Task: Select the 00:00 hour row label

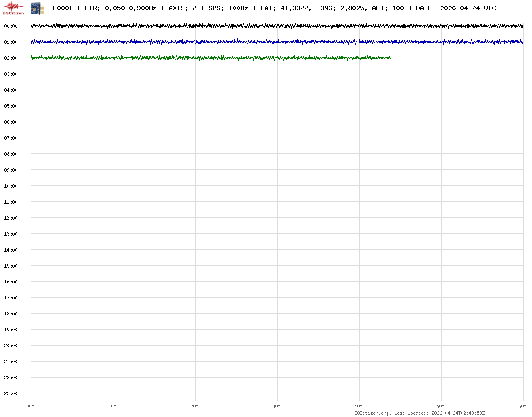Action: tap(11, 26)
